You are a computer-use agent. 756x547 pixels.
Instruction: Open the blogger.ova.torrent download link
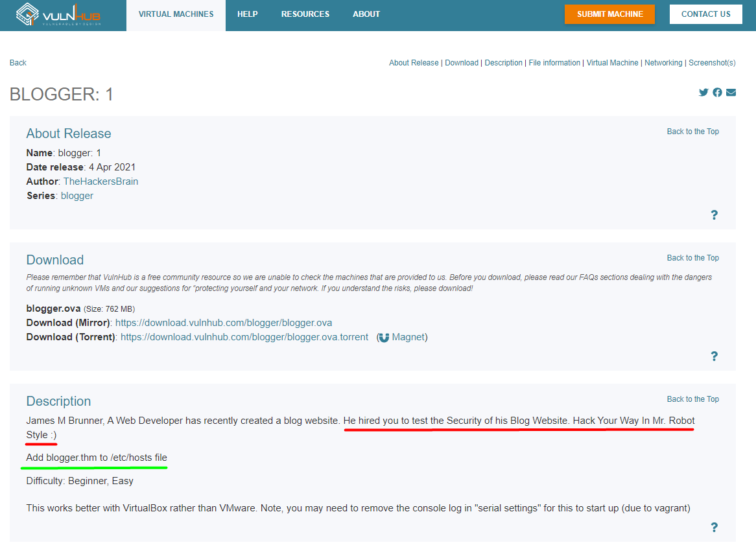(x=244, y=338)
